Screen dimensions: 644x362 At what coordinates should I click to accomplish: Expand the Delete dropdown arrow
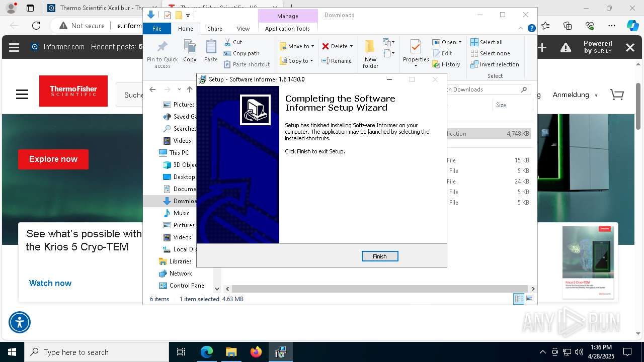(351, 46)
